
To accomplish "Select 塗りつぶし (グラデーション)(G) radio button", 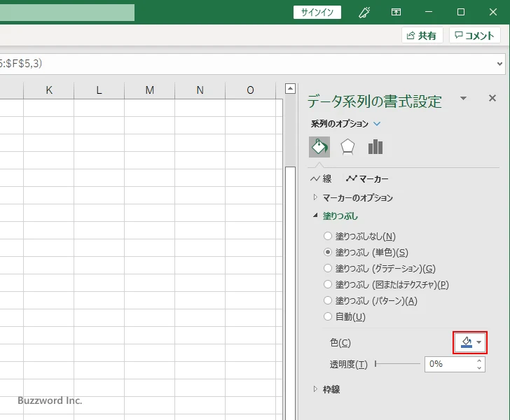I will [328, 268].
